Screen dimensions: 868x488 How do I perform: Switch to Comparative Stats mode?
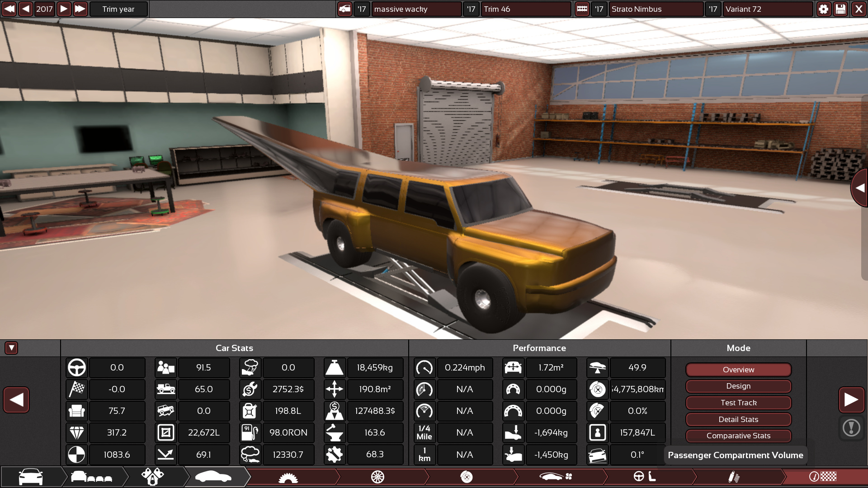[x=738, y=436]
